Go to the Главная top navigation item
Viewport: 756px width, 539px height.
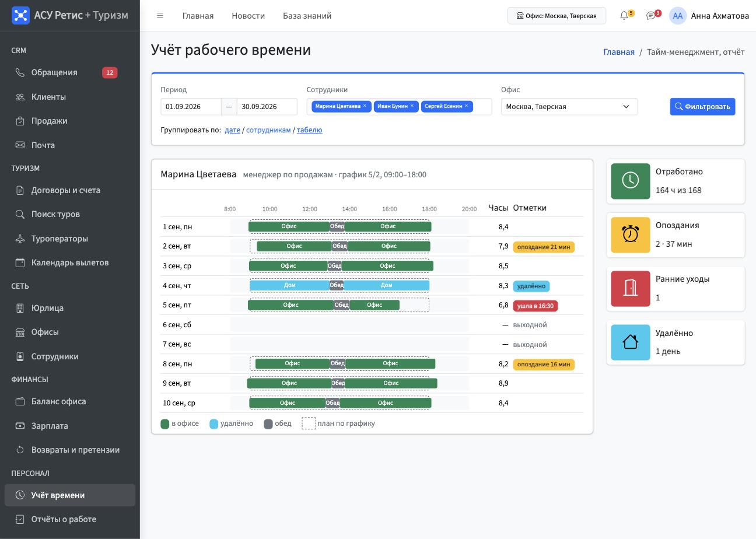point(198,16)
